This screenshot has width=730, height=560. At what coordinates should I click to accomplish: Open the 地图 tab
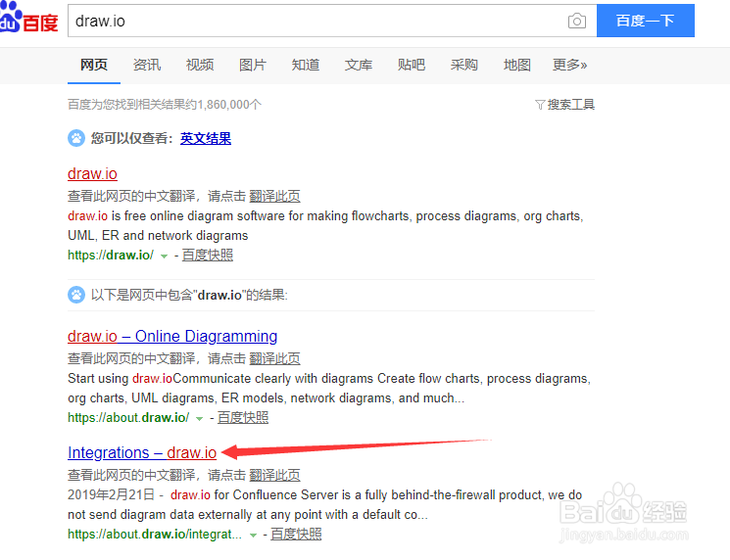click(x=517, y=65)
